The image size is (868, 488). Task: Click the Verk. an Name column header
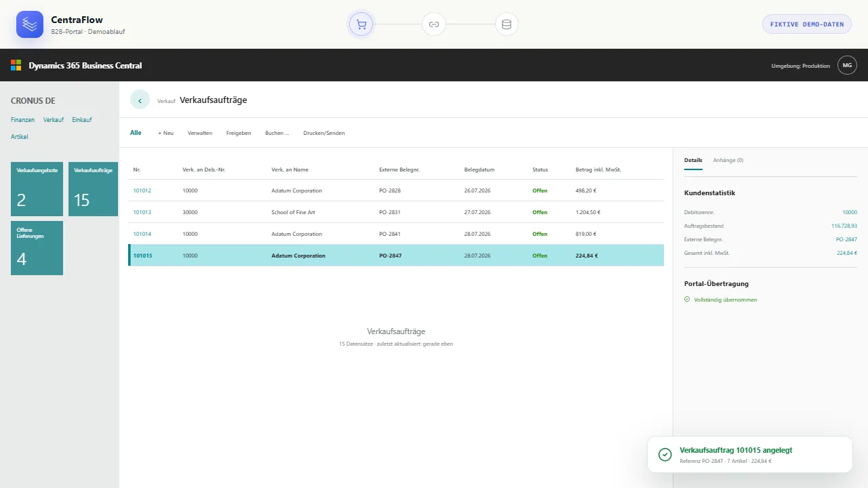[x=290, y=169]
